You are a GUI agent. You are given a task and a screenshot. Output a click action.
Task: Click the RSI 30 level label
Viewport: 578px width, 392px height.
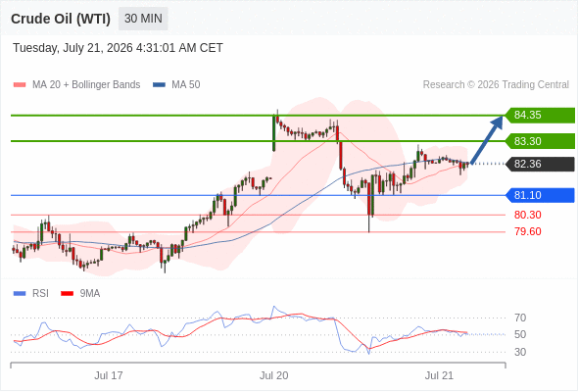520,352
